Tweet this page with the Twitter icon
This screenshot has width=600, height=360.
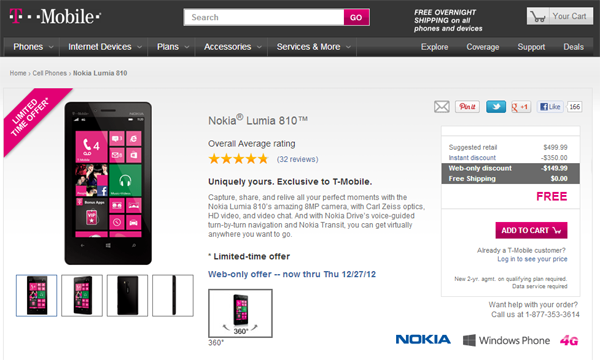coord(496,107)
